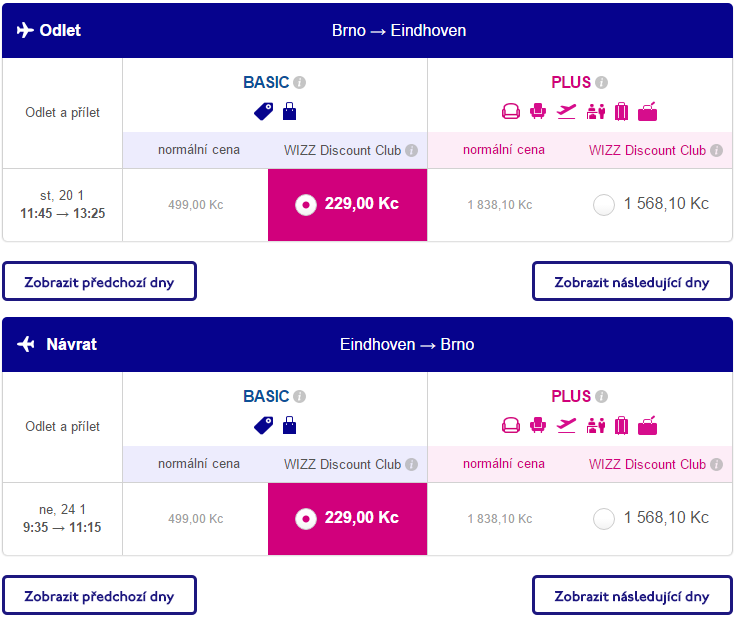Click the BASIC info icon in Odlet section
The image size is (736, 623).
tap(299, 83)
